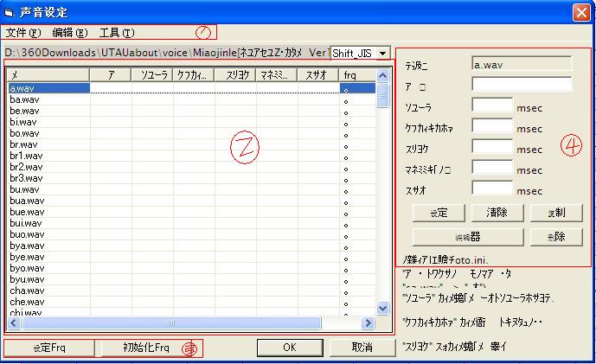Open the 文件(F) menu

pyautogui.click(x=23, y=33)
